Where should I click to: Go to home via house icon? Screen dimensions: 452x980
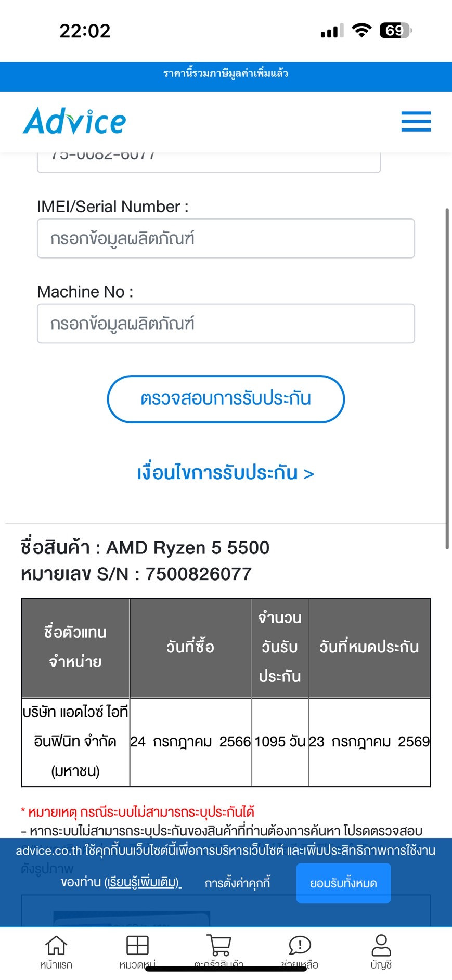click(56, 946)
